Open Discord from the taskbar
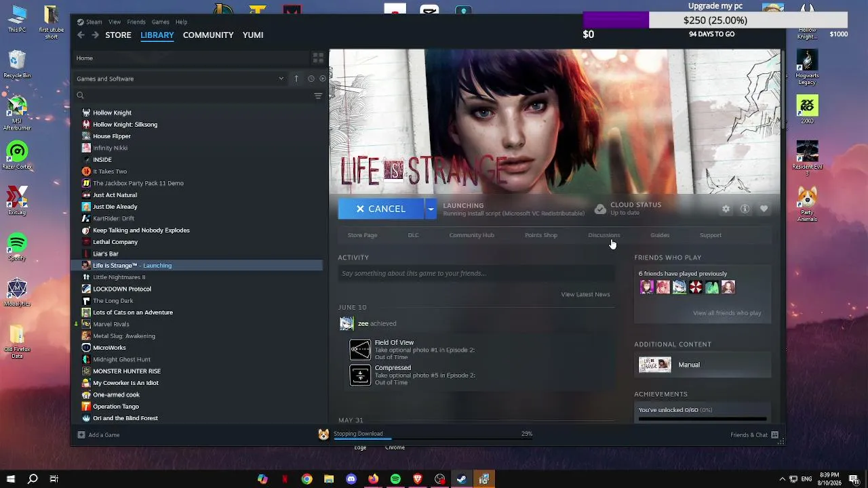The image size is (868, 488). coord(351,479)
